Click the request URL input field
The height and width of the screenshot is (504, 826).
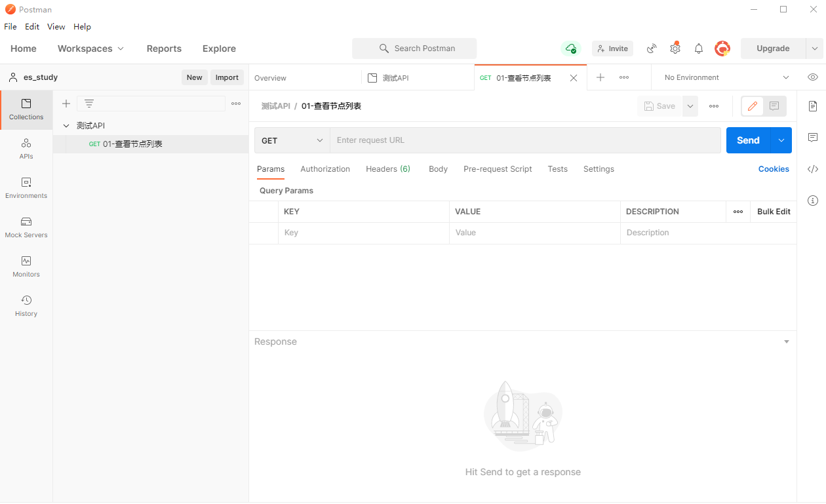pos(524,140)
